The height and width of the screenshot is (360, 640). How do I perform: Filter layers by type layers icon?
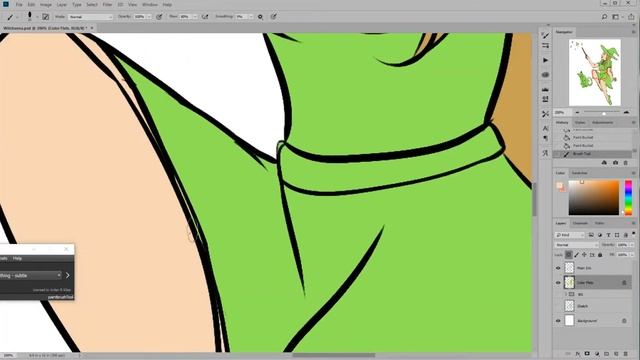(608, 235)
